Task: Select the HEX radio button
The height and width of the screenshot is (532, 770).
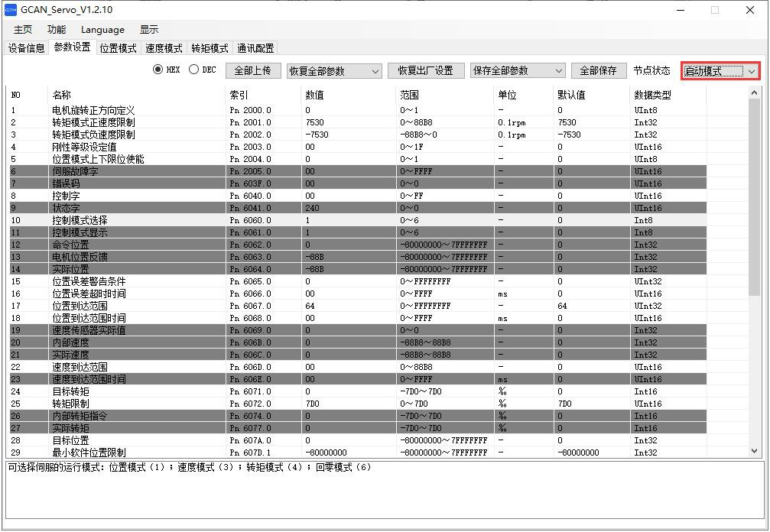Action: [x=158, y=70]
